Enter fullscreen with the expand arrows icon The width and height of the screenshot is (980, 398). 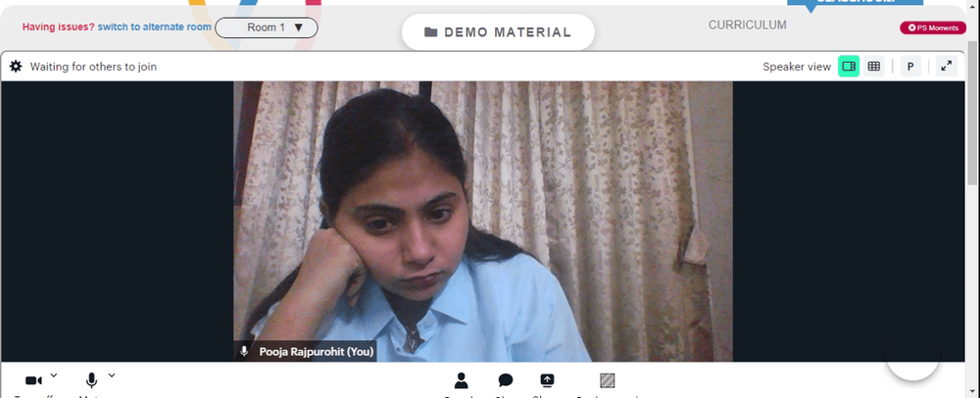[947, 66]
